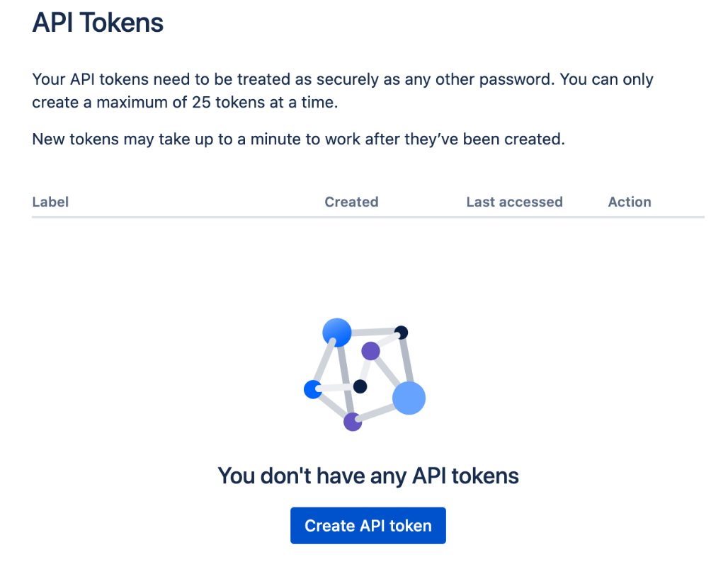The image size is (728, 564).
Task: Click the dark navy dot in illustration's center
Action: [x=360, y=386]
